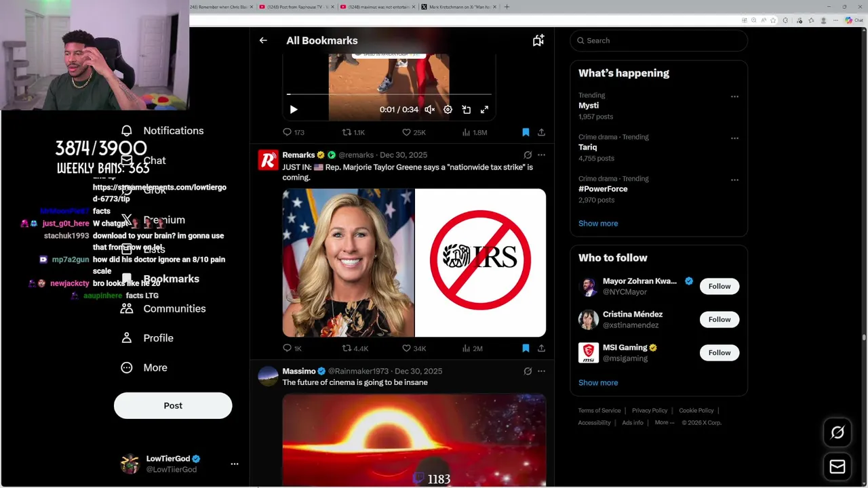Open Grok explain on the Remarks post
This screenshot has width=868, height=488.
pos(528,155)
